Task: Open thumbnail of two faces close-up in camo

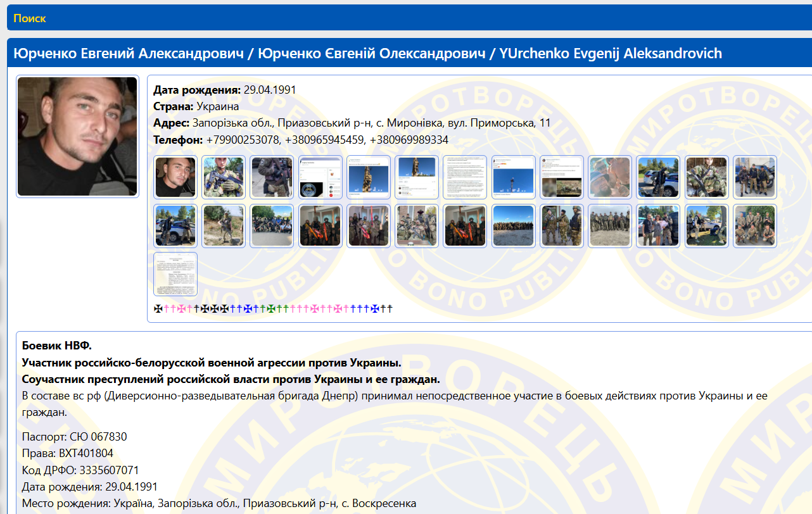Action: coord(610,177)
